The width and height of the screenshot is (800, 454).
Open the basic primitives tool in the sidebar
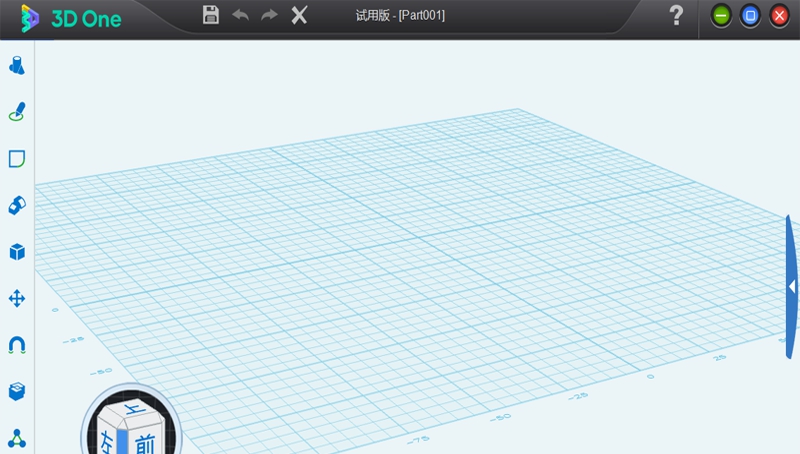17,65
